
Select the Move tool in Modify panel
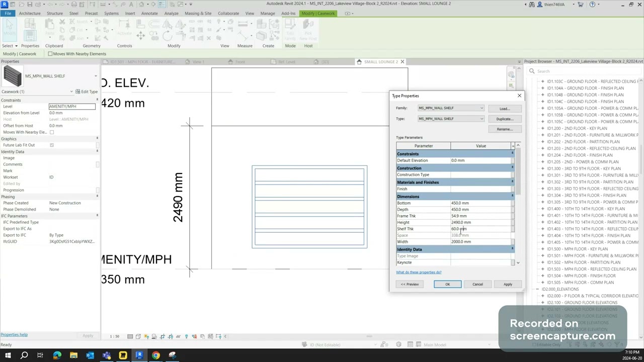(x=140, y=35)
